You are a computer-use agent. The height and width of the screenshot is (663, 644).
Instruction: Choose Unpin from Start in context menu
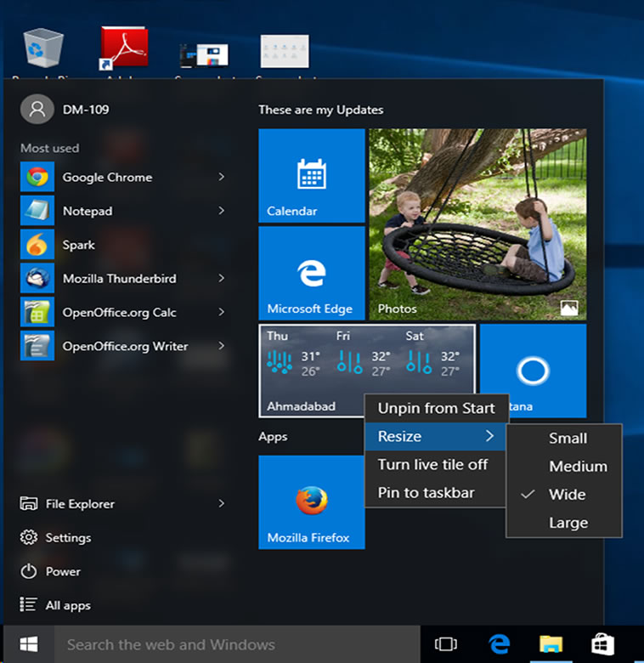point(436,408)
